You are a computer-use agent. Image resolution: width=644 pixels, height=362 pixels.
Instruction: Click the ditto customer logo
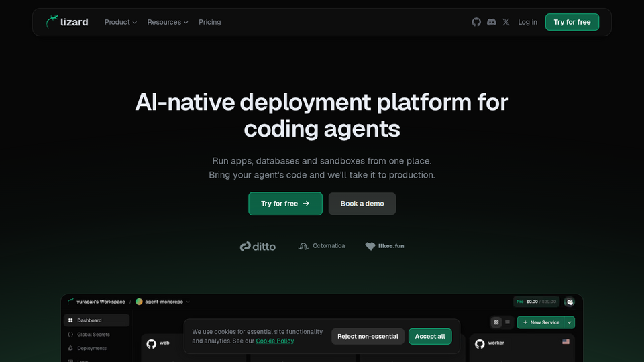[258, 246]
